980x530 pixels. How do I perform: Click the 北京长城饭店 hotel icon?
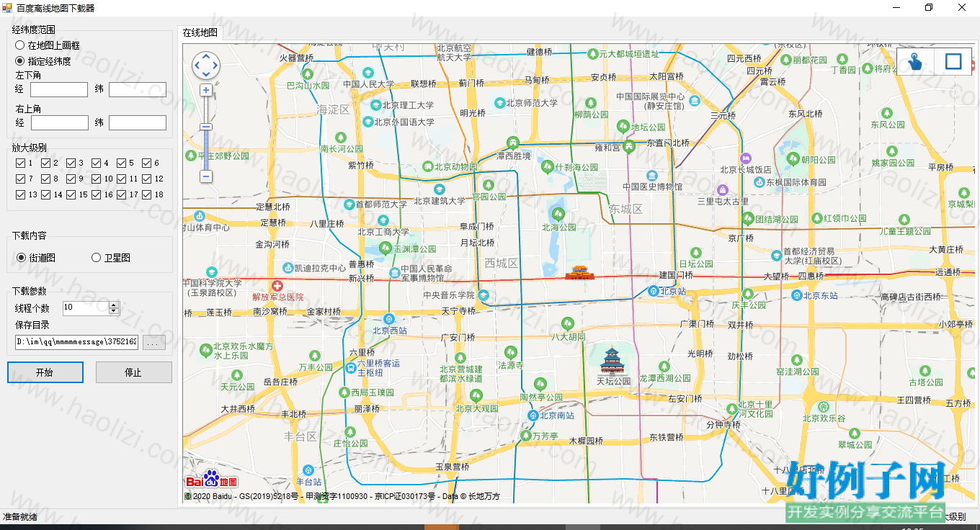pos(745,158)
